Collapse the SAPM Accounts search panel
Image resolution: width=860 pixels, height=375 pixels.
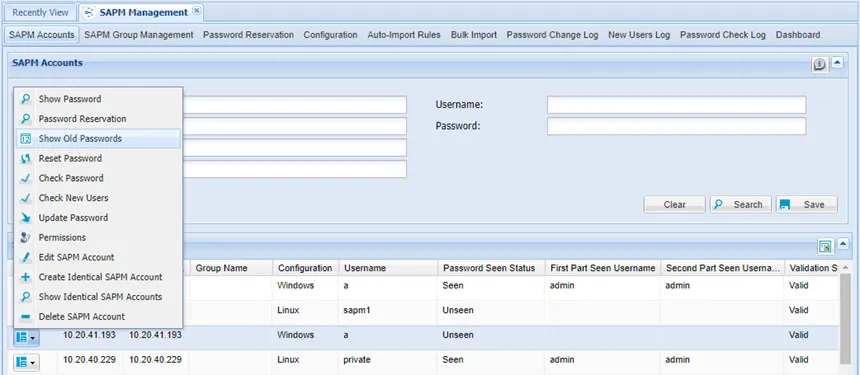tap(837, 62)
